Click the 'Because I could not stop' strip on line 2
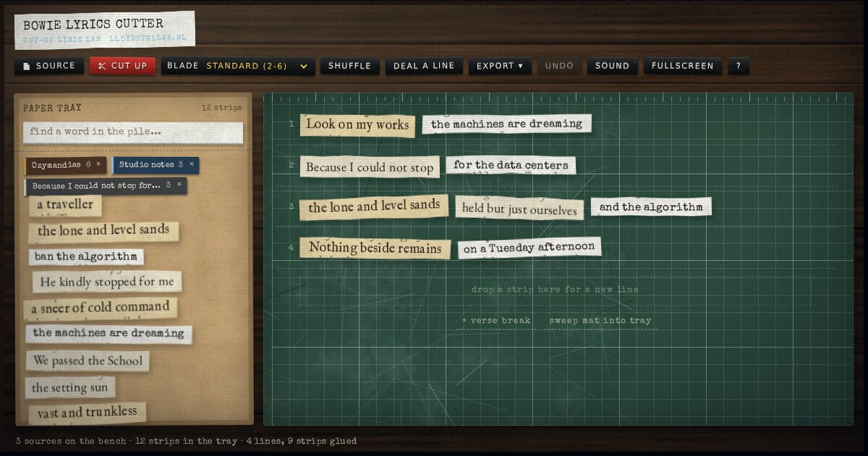Viewport: 868px width, 456px height. point(370,167)
